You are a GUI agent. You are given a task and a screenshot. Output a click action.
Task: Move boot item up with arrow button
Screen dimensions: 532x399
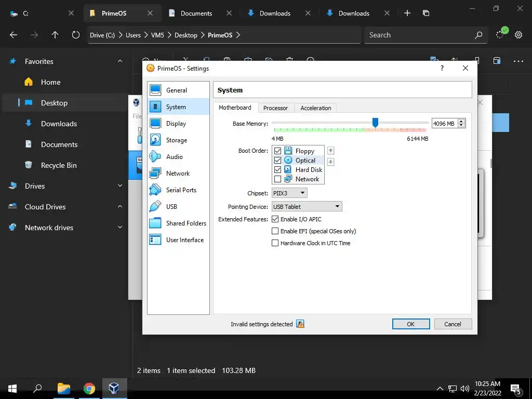click(x=330, y=151)
